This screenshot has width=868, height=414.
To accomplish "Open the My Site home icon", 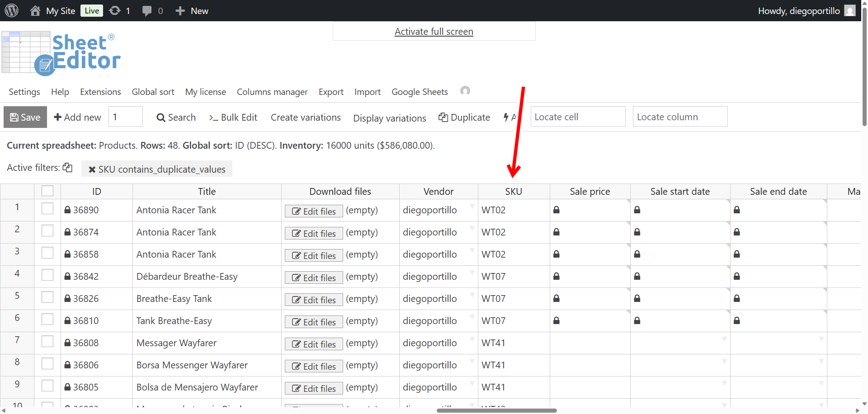I will pos(35,11).
